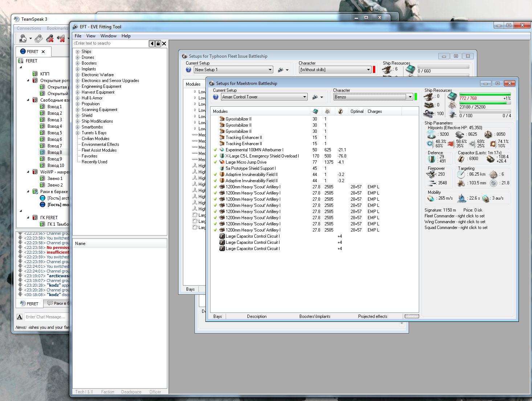The height and width of the screenshot is (401, 532).
Task: Expand the Turrets & Bays category
Action: tap(77, 133)
